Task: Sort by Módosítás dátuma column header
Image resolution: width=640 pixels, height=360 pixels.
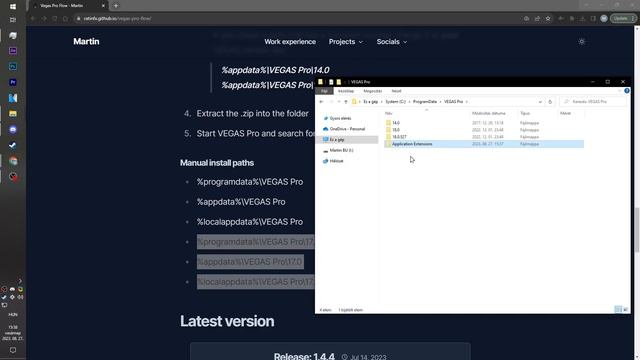Action: pyautogui.click(x=489, y=113)
